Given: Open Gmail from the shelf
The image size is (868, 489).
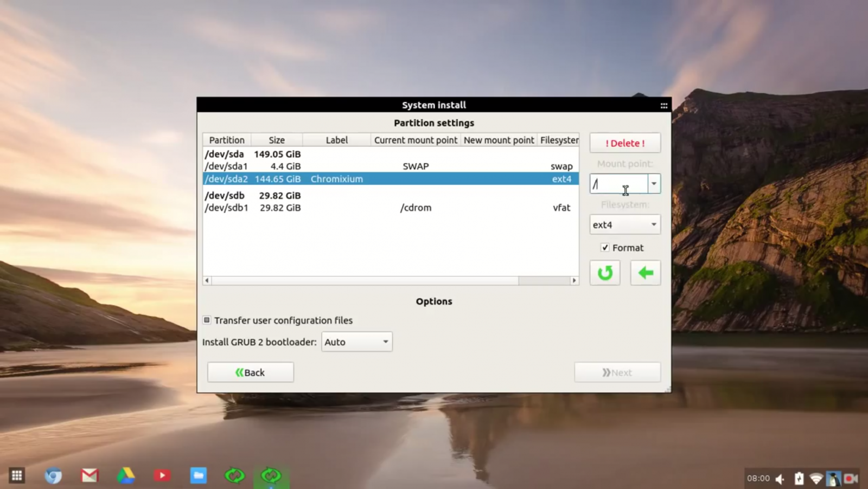Looking at the screenshot, I should coord(90,475).
